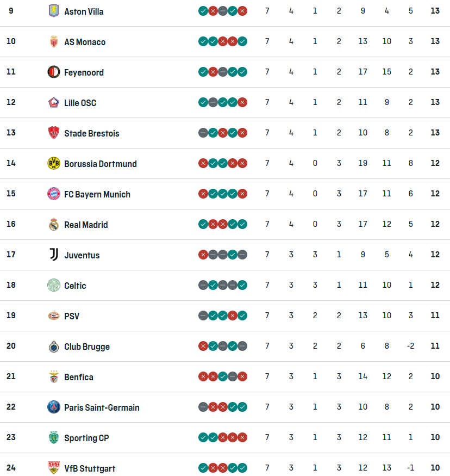Image resolution: width=450 pixels, height=476 pixels.
Task: Click Aston Villa's first form result icon
Action: tap(203, 11)
